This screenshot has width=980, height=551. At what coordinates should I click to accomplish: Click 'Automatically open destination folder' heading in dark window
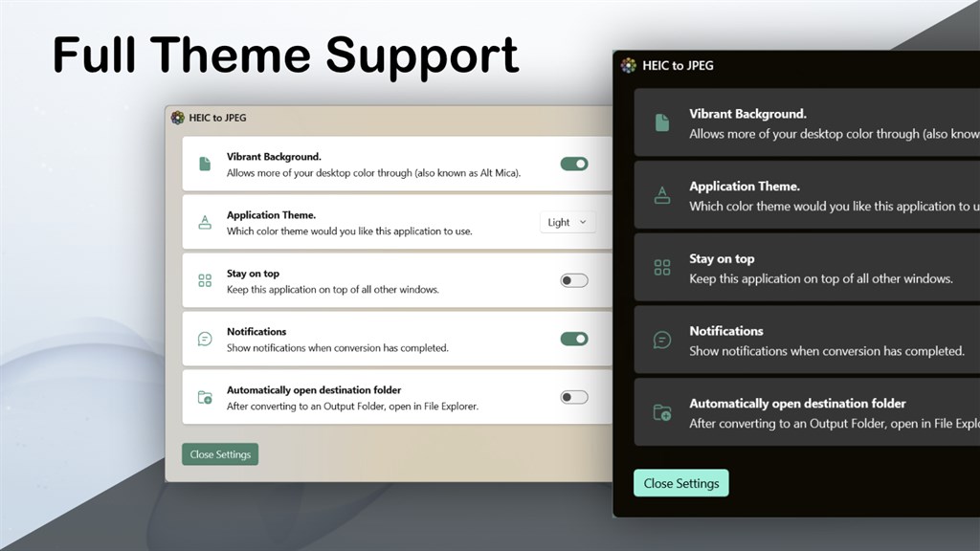pyautogui.click(x=797, y=404)
